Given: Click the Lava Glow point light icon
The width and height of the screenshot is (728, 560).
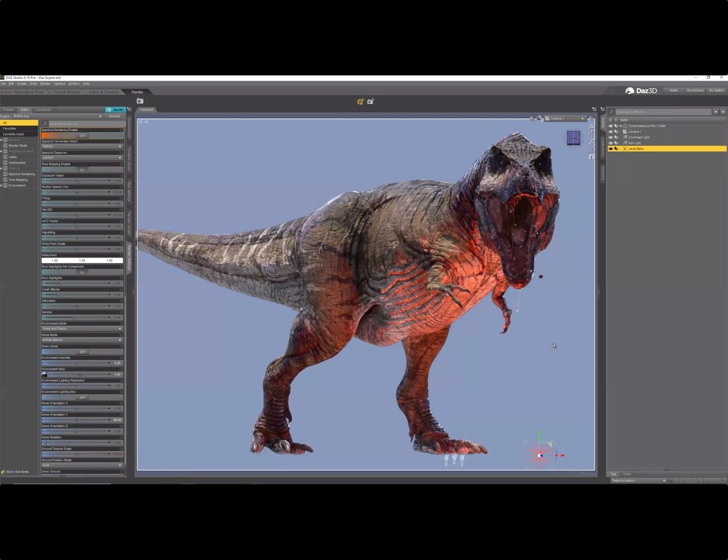Looking at the screenshot, I should click(625, 149).
